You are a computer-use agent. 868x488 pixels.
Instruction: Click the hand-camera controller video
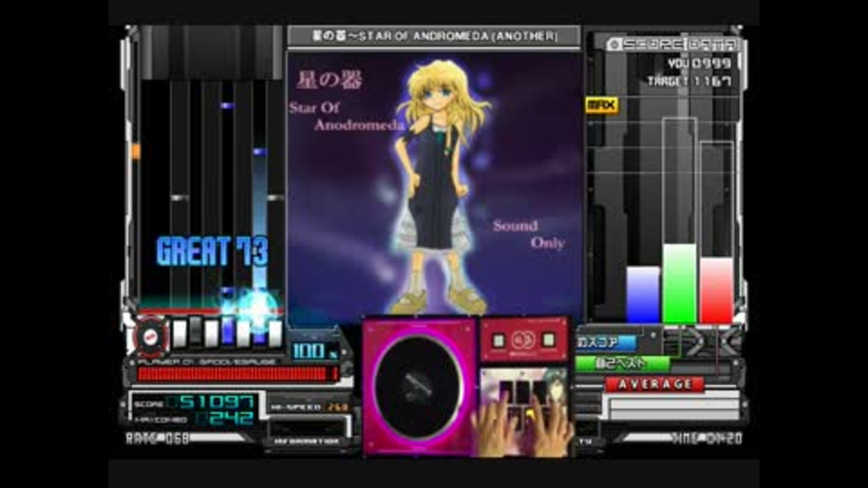[x=524, y=412]
